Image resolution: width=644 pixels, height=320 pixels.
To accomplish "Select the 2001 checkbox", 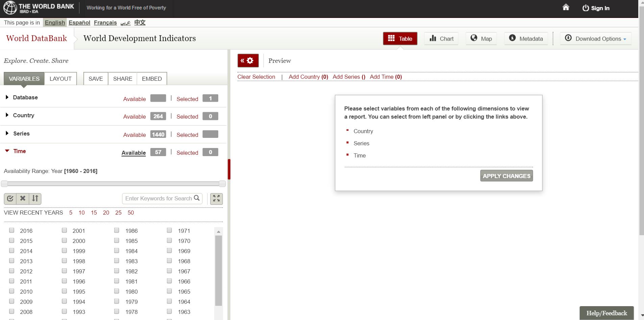I will point(64,230).
